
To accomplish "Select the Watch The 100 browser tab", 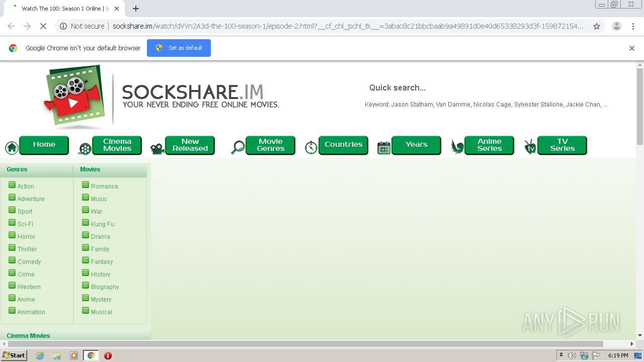I will pyautogui.click(x=65, y=9).
